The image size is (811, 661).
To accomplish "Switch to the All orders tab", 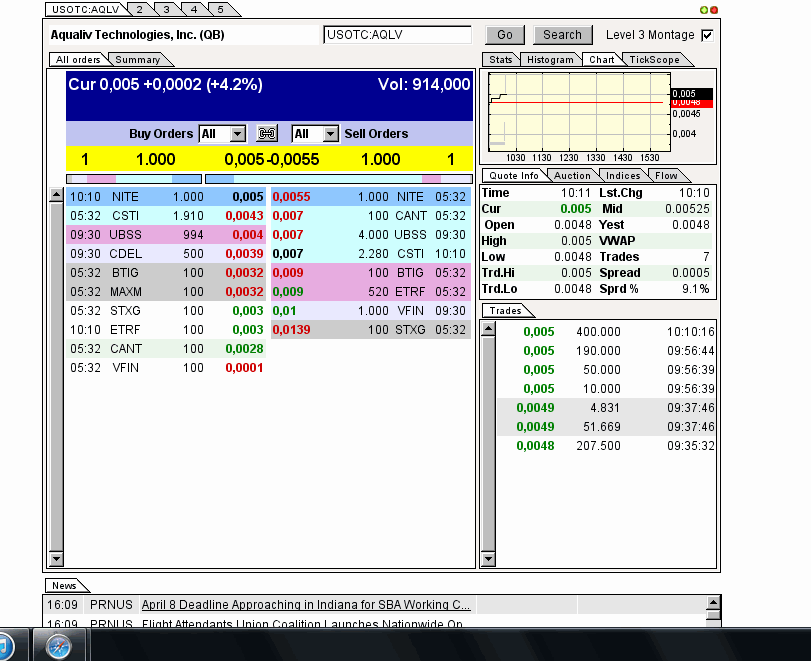I will pyautogui.click(x=78, y=59).
